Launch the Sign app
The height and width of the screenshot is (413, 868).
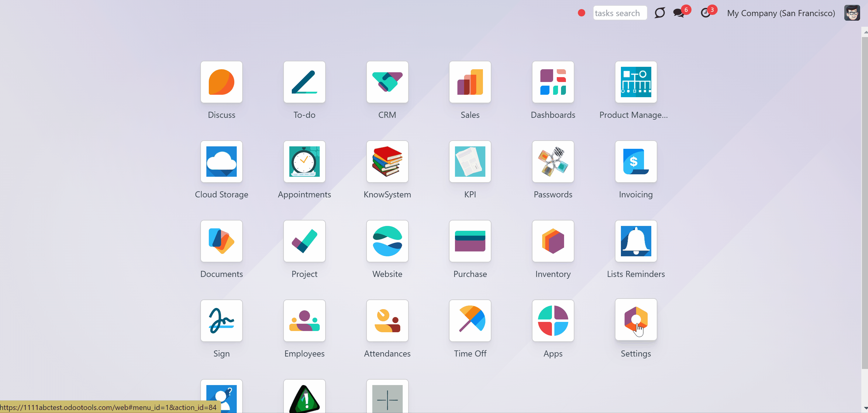[x=221, y=321]
